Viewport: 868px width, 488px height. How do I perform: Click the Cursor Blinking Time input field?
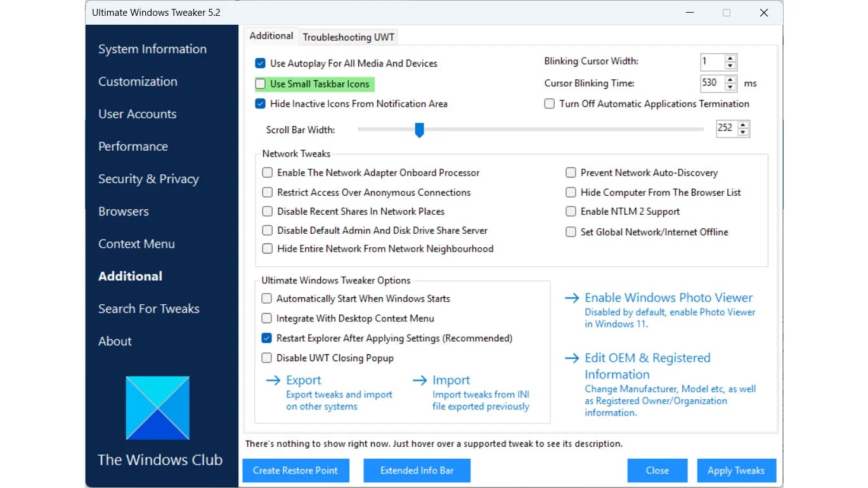pos(713,83)
